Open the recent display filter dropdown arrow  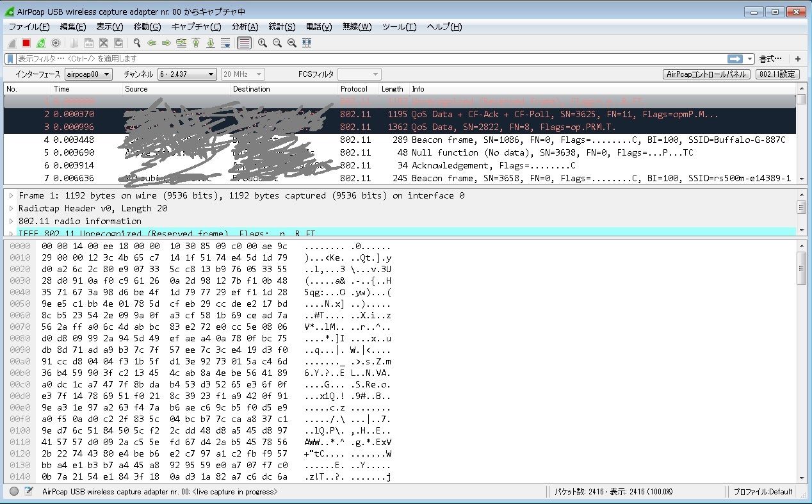pos(751,58)
